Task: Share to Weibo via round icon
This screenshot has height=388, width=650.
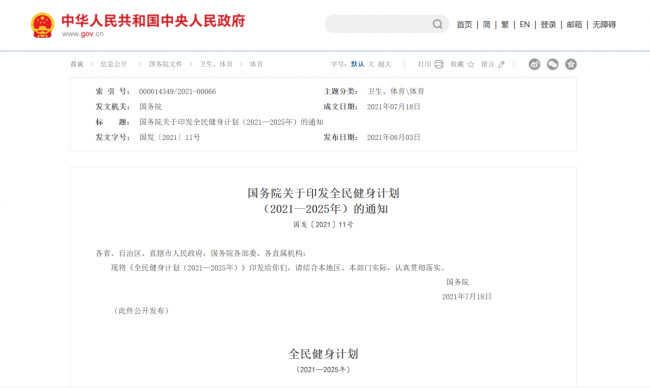Action: coord(534,64)
